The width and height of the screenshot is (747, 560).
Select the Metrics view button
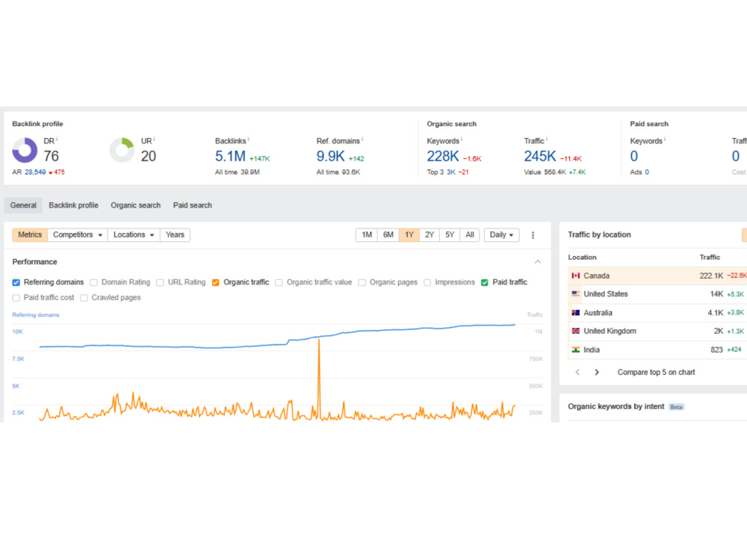point(30,234)
